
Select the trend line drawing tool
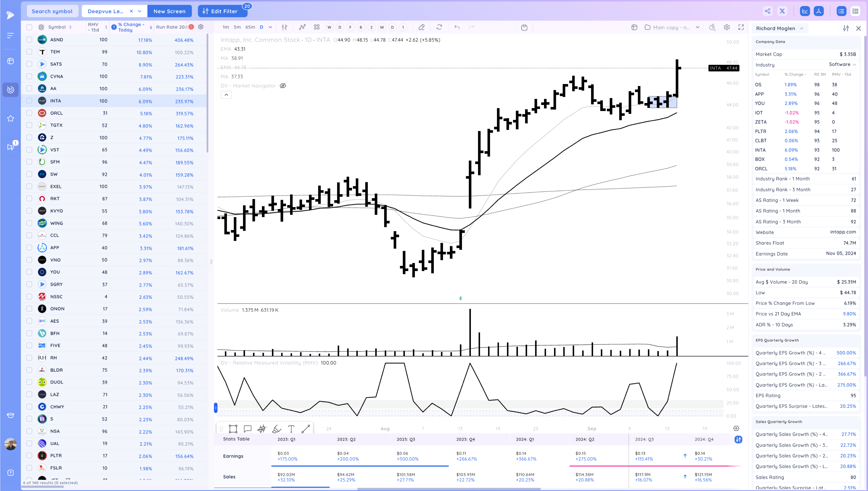306,429
